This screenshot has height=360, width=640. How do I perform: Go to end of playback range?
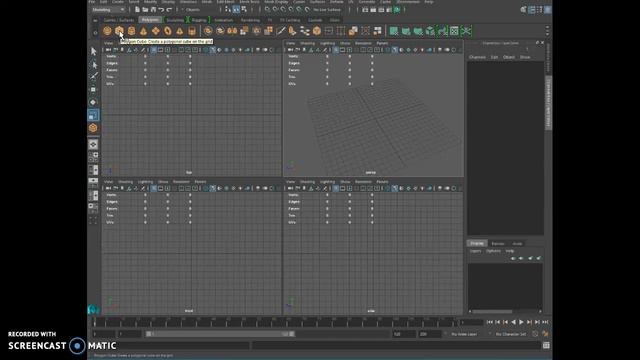coord(545,322)
